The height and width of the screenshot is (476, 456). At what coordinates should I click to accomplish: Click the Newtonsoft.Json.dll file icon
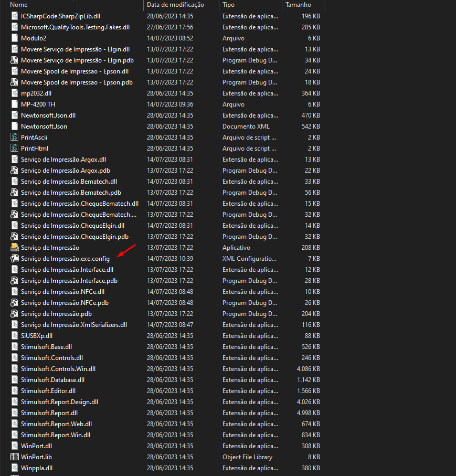click(14, 115)
